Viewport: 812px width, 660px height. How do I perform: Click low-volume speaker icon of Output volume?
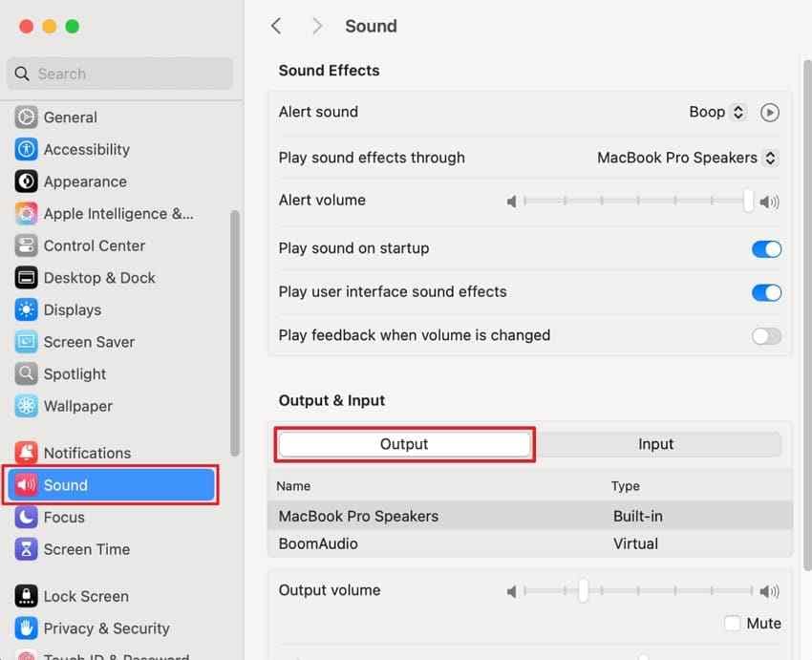click(x=512, y=591)
